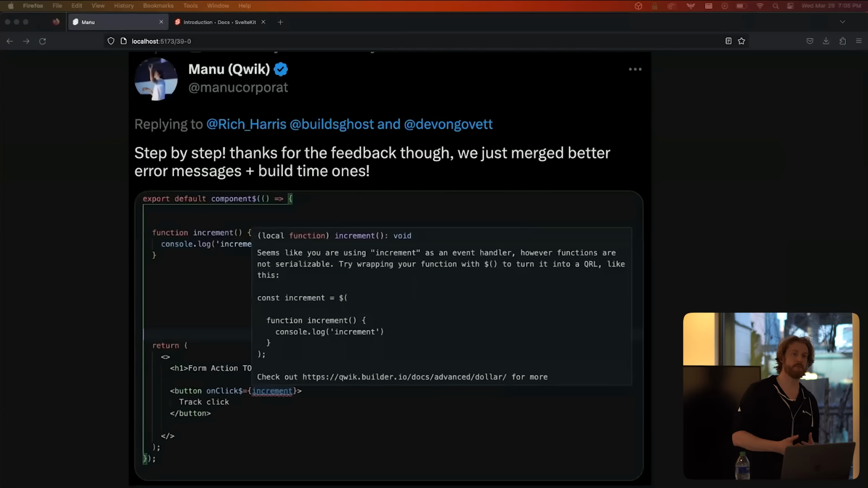Open the @devongovett mention

point(448,124)
